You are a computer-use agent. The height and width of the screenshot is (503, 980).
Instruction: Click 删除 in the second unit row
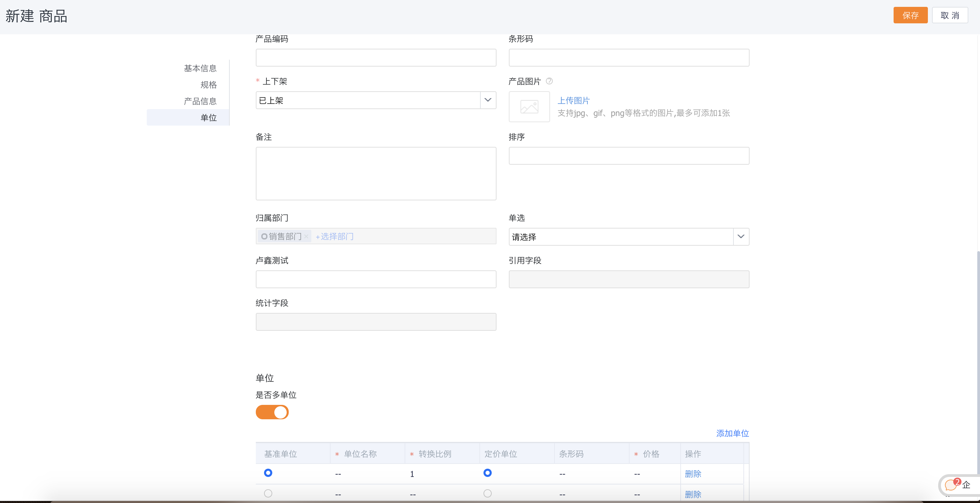[x=693, y=494]
